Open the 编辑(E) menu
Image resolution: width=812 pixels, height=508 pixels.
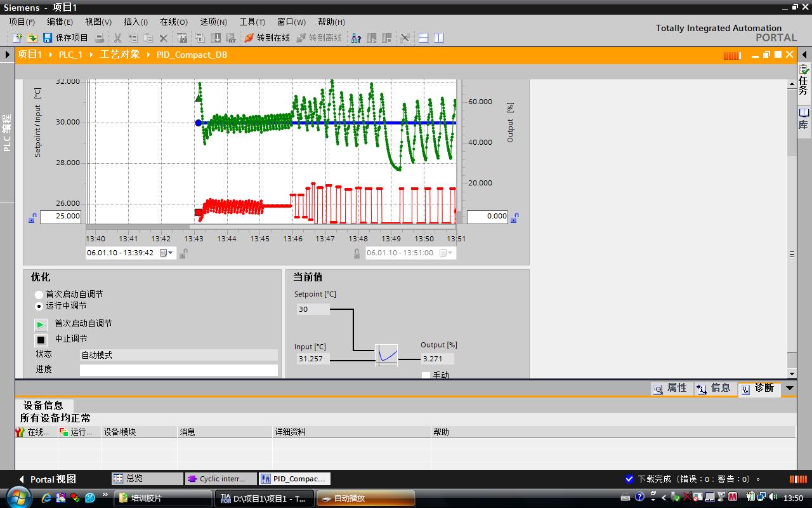point(60,22)
